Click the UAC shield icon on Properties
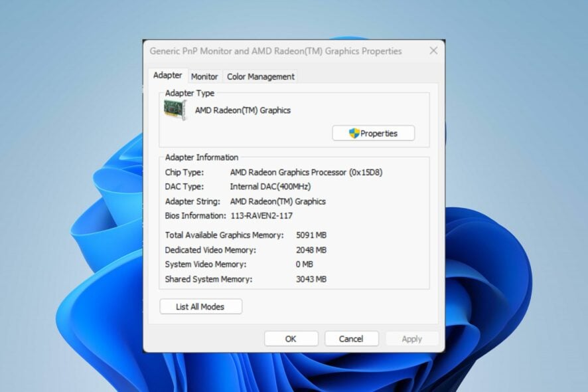The width and height of the screenshot is (588, 392). coord(354,134)
